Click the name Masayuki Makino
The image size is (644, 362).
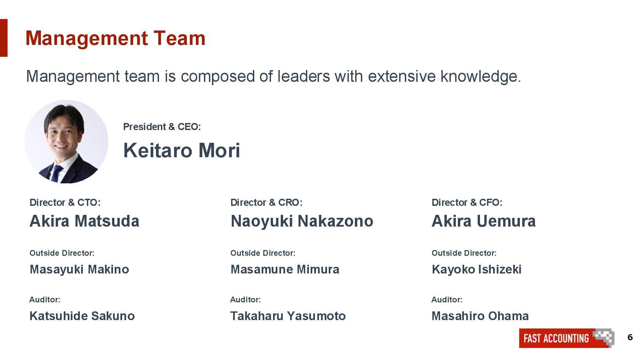coord(79,269)
